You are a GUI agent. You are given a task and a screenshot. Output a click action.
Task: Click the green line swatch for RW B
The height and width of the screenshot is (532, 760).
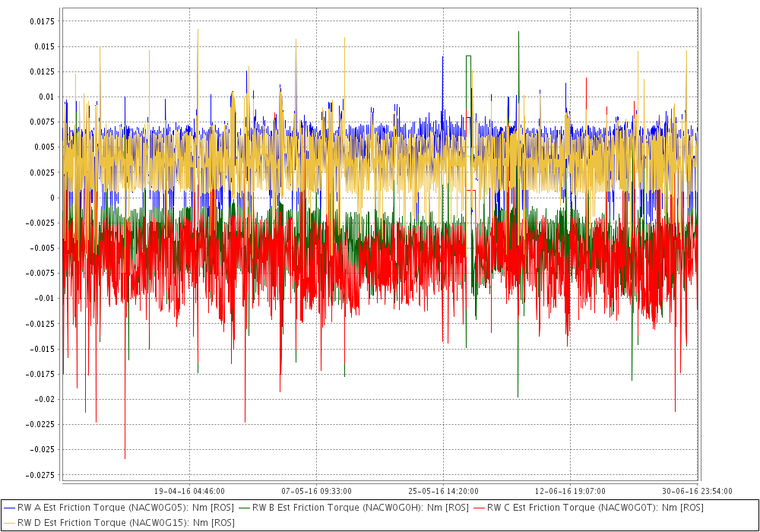(x=245, y=508)
